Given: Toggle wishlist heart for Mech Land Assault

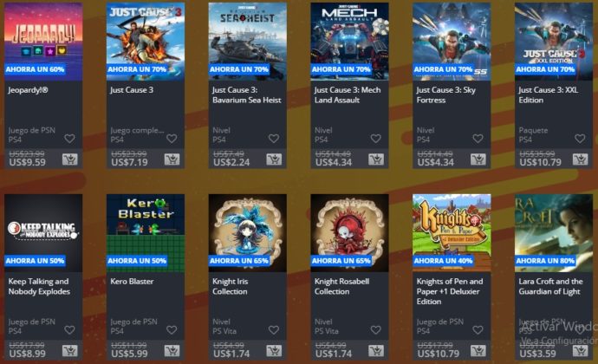Looking at the screenshot, I should click(x=375, y=139).
